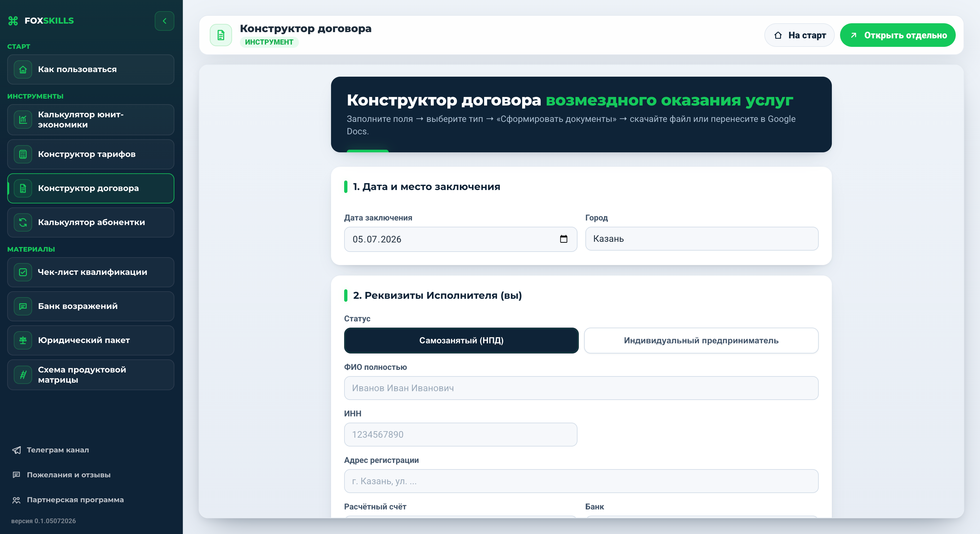Click the house icon in На старт
Viewport: 980px width, 534px height.
(777, 35)
